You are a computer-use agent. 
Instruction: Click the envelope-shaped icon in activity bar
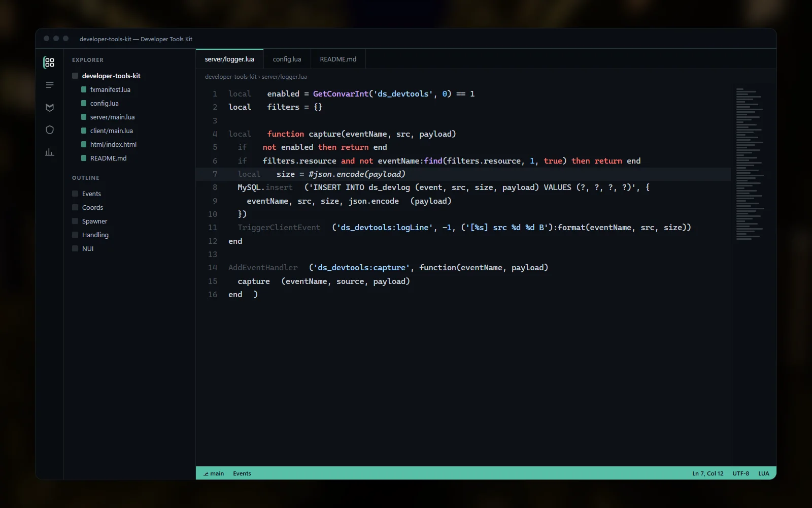coord(49,107)
